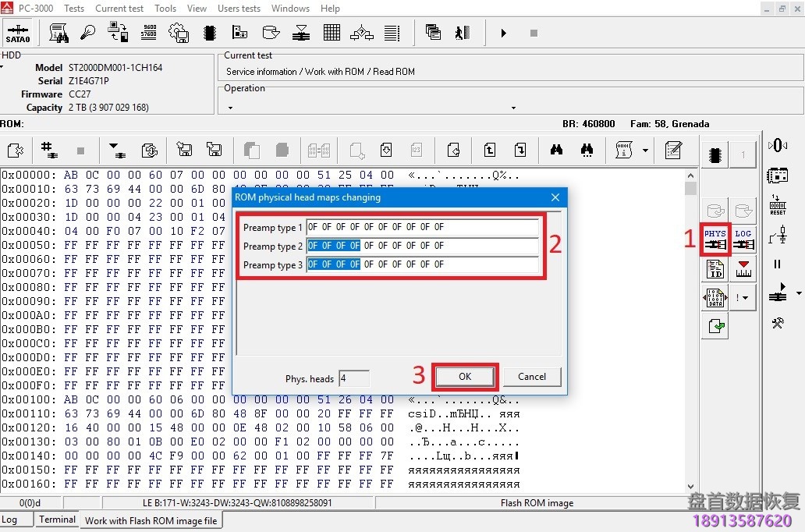Viewport: 805px width, 532px height.
Task: Click the hex view vertical scrollbar
Action: point(690,328)
